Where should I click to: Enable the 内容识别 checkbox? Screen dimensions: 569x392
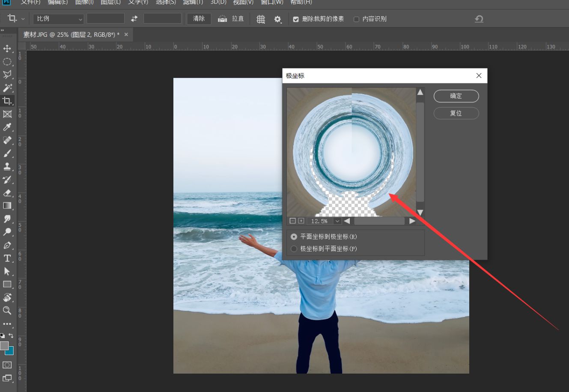point(356,18)
